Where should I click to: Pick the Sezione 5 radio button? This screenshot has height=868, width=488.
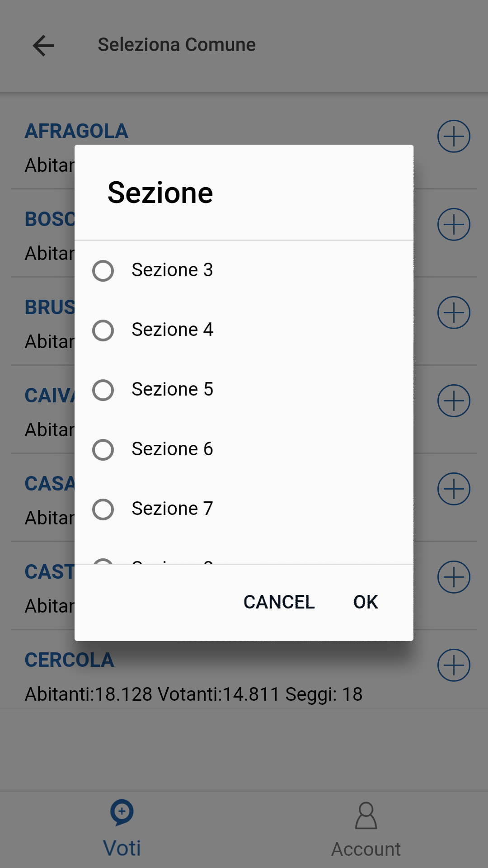pyautogui.click(x=103, y=390)
